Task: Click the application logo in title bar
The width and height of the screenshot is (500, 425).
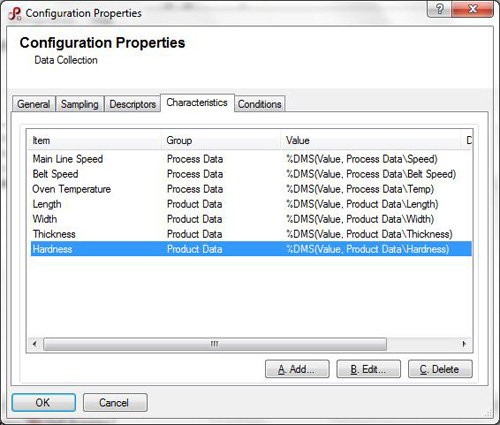Action: coord(15,14)
